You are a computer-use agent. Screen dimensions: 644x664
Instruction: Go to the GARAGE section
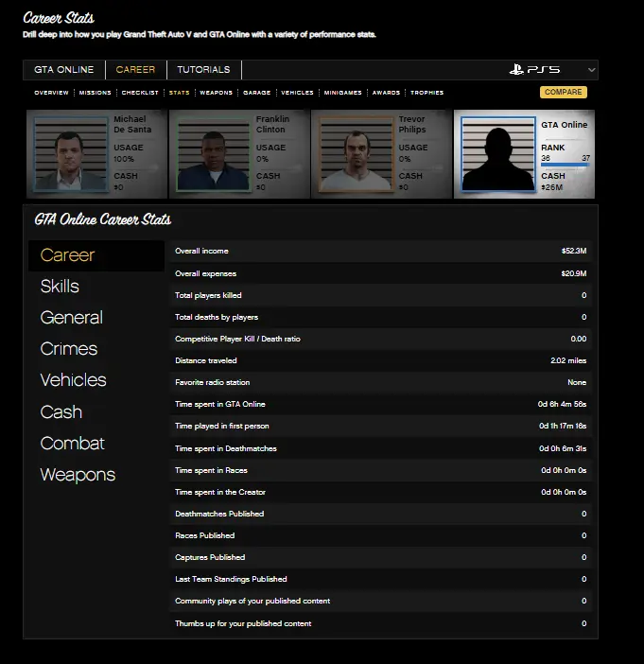pyautogui.click(x=256, y=93)
